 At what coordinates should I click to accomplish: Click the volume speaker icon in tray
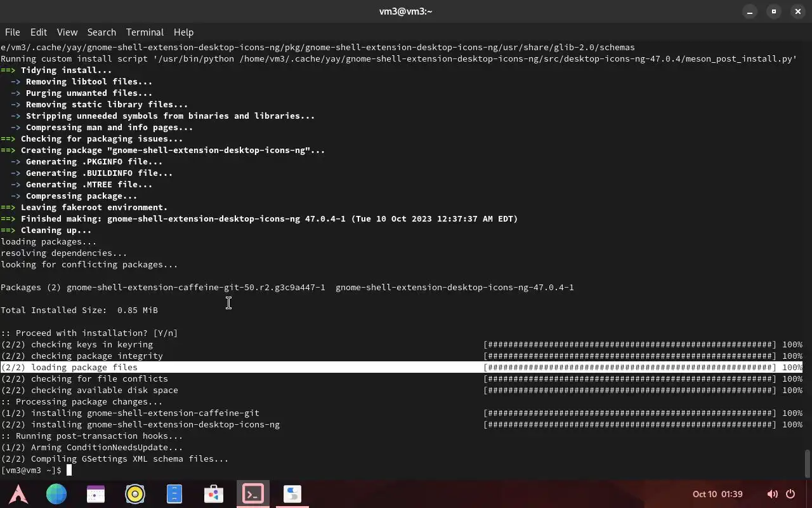click(x=772, y=494)
